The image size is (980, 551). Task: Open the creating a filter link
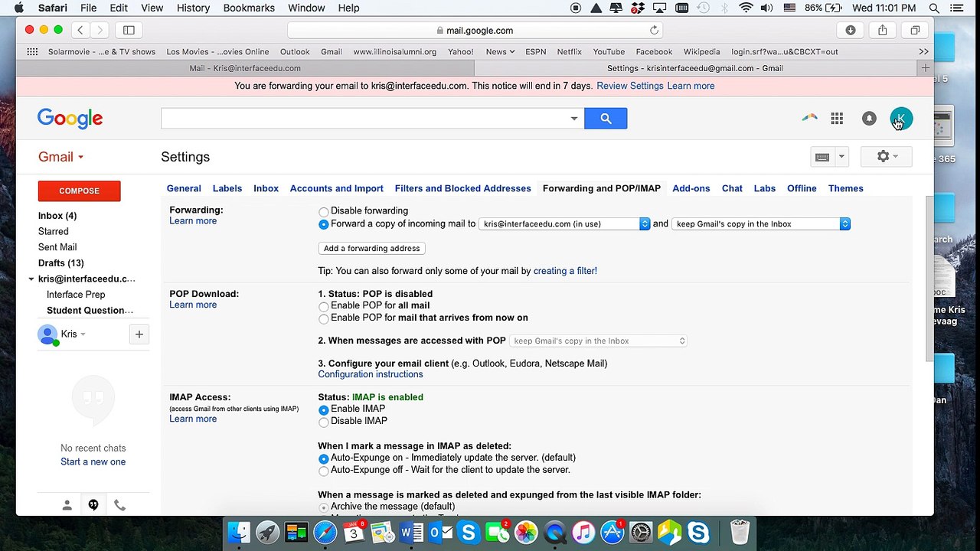565,271
